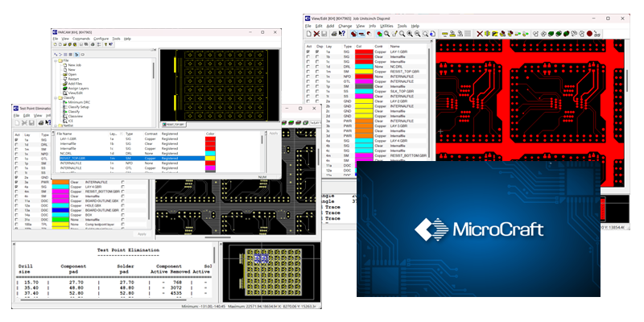Click red X delete icon beside New in View/Edit
The height and width of the screenshot is (322, 644).
coord(316,34)
